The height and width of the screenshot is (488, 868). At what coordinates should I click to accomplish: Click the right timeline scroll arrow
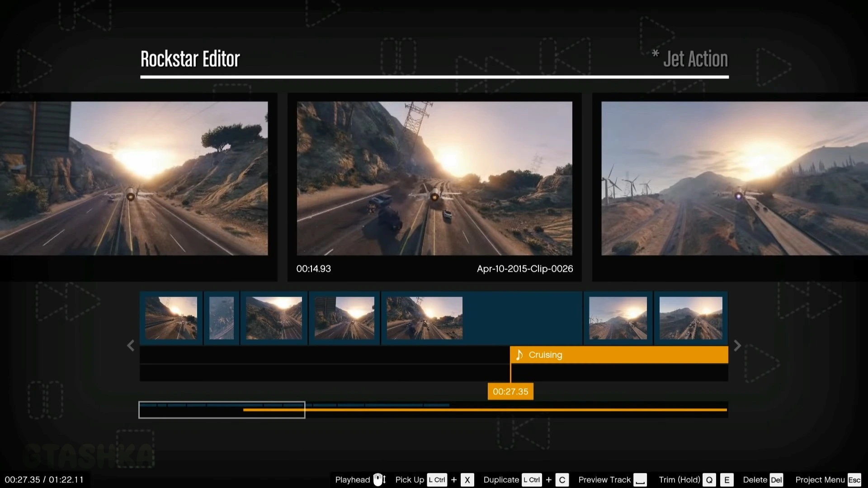737,346
